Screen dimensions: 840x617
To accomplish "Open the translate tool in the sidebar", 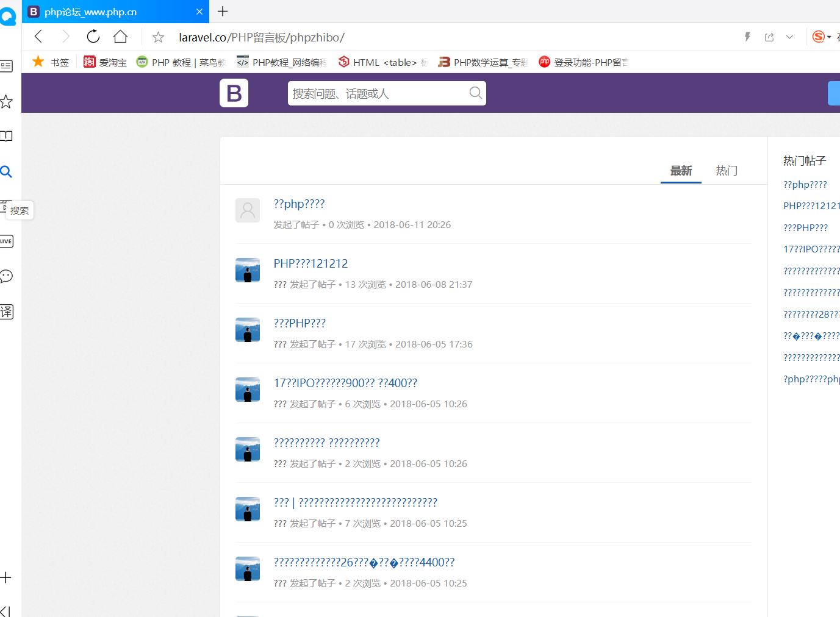I will pyautogui.click(x=7, y=312).
